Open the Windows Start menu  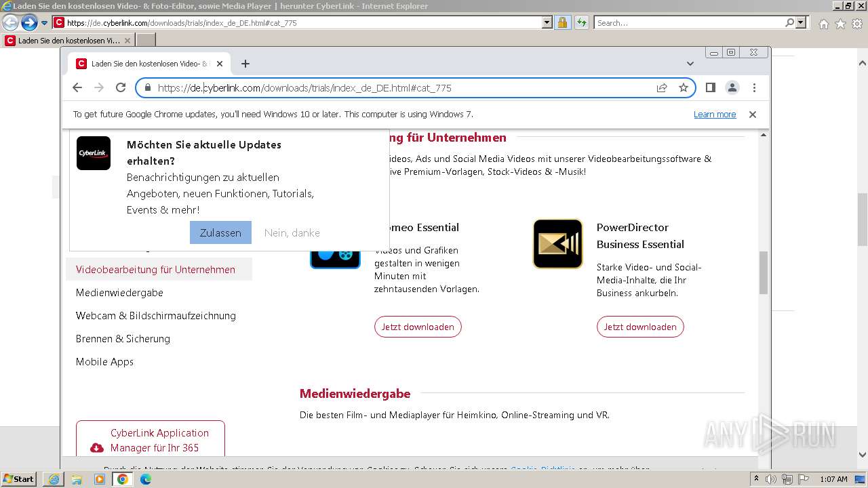pyautogui.click(x=19, y=479)
